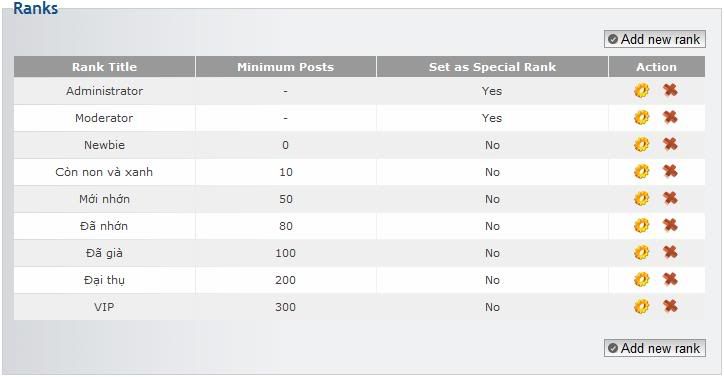
Task: Edit the VIP rank
Action: [641, 307]
